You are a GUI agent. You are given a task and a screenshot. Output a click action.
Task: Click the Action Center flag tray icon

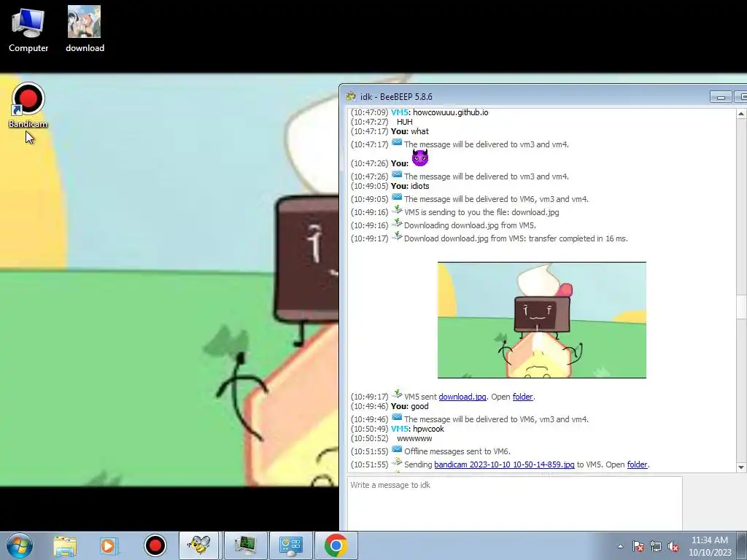pyautogui.click(x=638, y=546)
